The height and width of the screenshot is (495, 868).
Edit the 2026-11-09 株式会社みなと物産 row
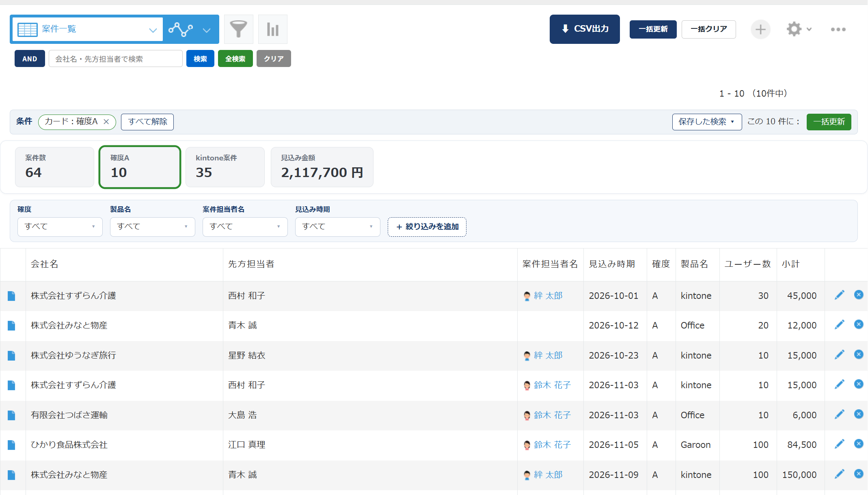(x=840, y=474)
